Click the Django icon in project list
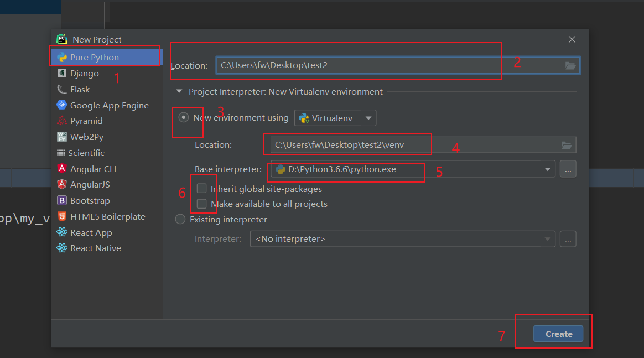 coord(61,73)
